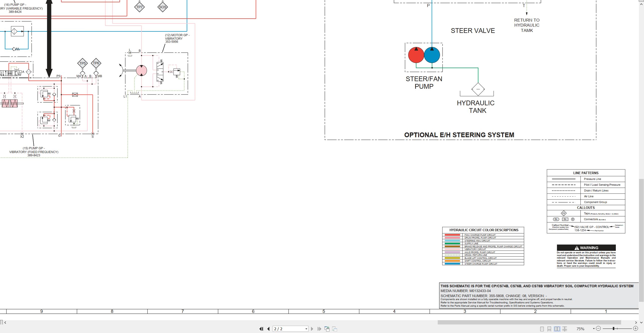Click the (15) PUMP GP - VIBRATORY (FIXED FREQUENCY) label
The image size is (644, 333).
click(34, 152)
